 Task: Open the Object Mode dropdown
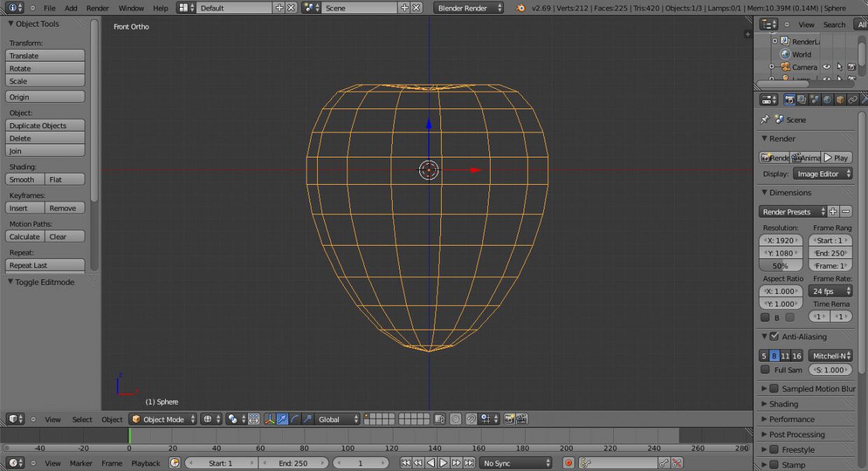(x=163, y=419)
